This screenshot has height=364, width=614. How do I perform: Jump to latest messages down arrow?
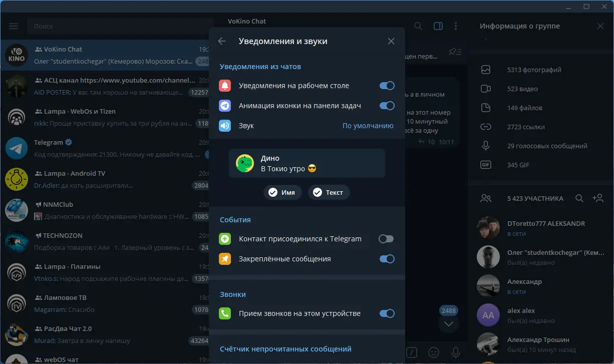(x=449, y=323)
